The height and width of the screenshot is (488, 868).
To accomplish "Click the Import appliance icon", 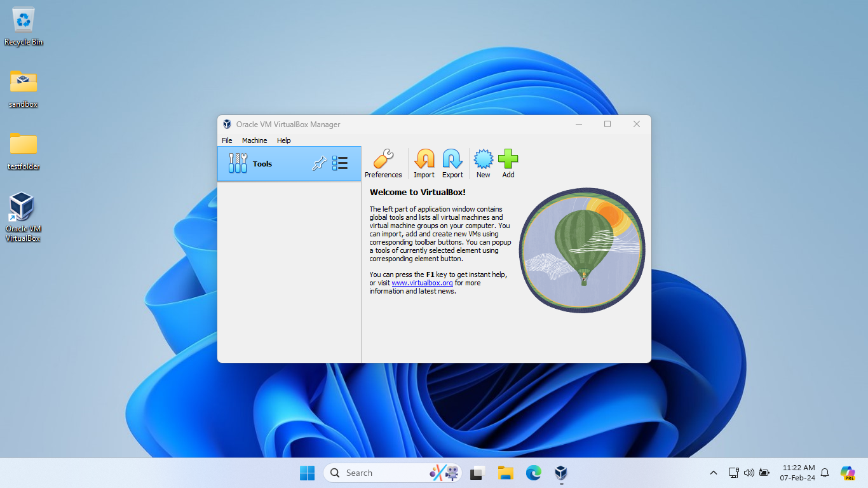I will pyautogui.click(x=424, y=164).
